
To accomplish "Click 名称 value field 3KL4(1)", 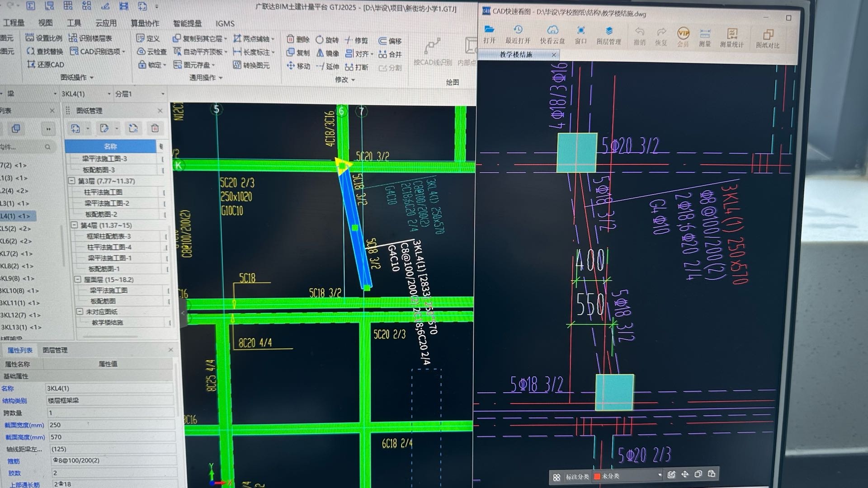I will tap(109, 388).
